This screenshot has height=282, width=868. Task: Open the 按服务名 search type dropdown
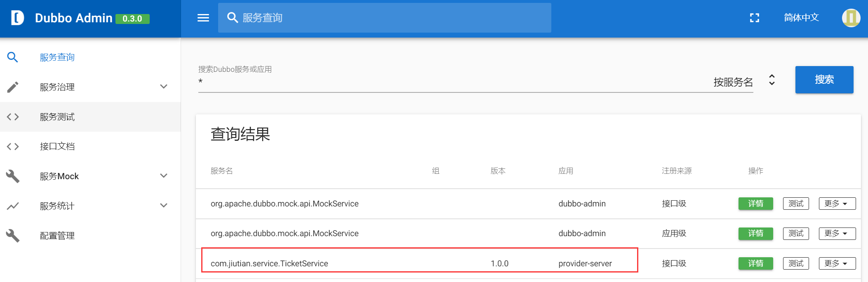click(x=743, y=82)
